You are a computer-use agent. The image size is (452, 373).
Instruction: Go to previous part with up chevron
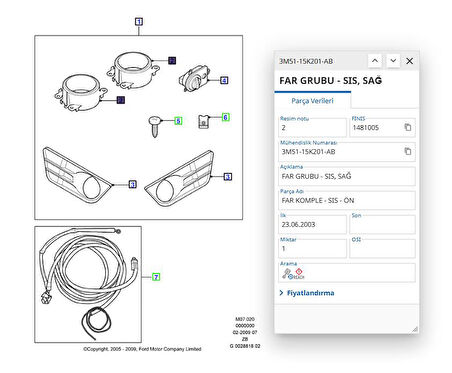[x=375, y=61]
